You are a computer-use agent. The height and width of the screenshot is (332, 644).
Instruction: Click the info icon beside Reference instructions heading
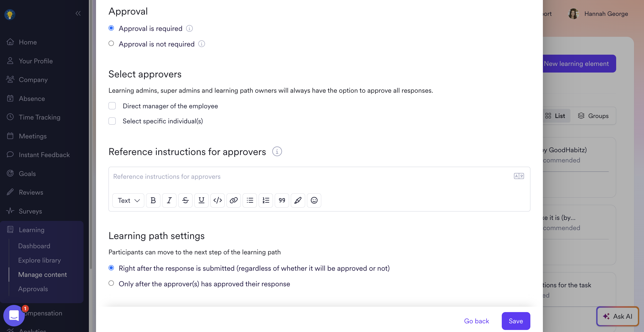277,152
